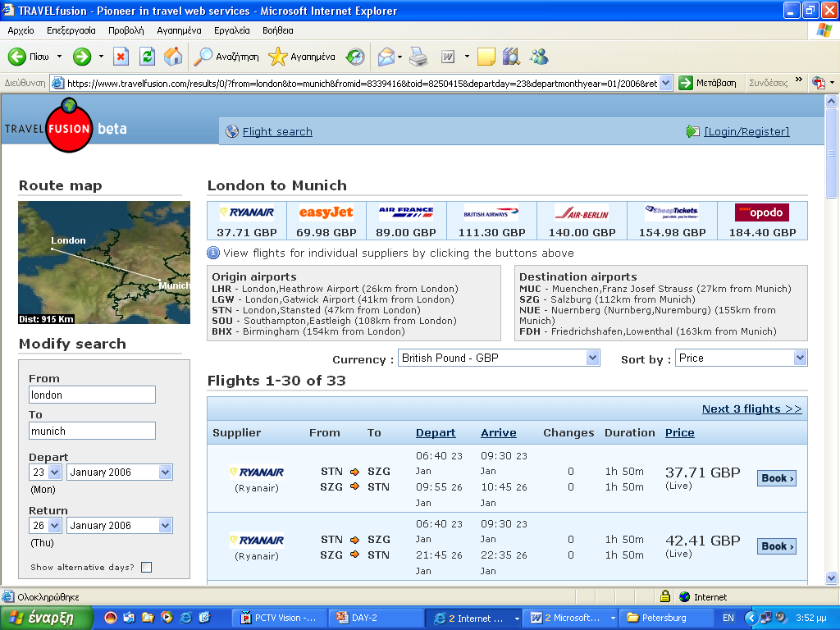Click the volume speaker icon in system tray
This screenshot has height=630, width=840.
pyautogui.click(x=782, y=618)
